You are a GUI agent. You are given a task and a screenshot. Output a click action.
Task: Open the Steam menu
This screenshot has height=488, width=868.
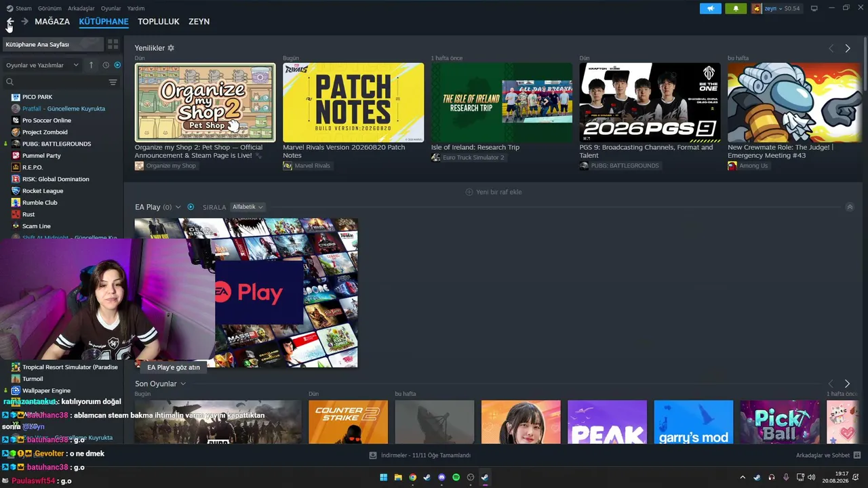coord(24,8)
